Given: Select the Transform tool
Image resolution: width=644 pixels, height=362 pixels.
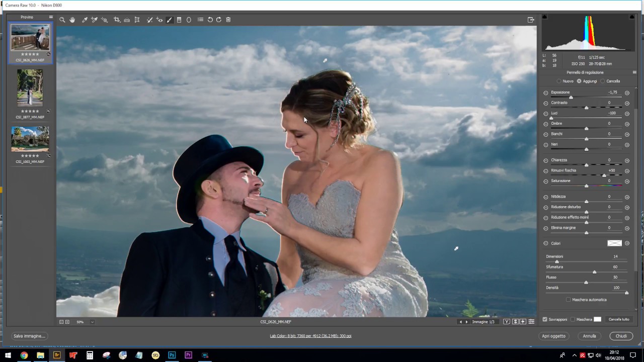Looking at the screenshot, I should click(x=137, y=20).
